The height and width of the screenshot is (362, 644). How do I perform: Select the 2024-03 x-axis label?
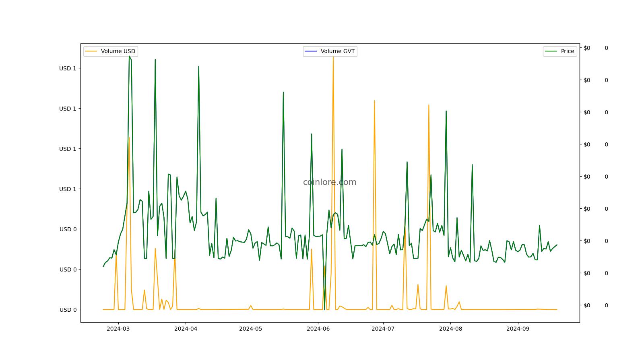point(118,329)
